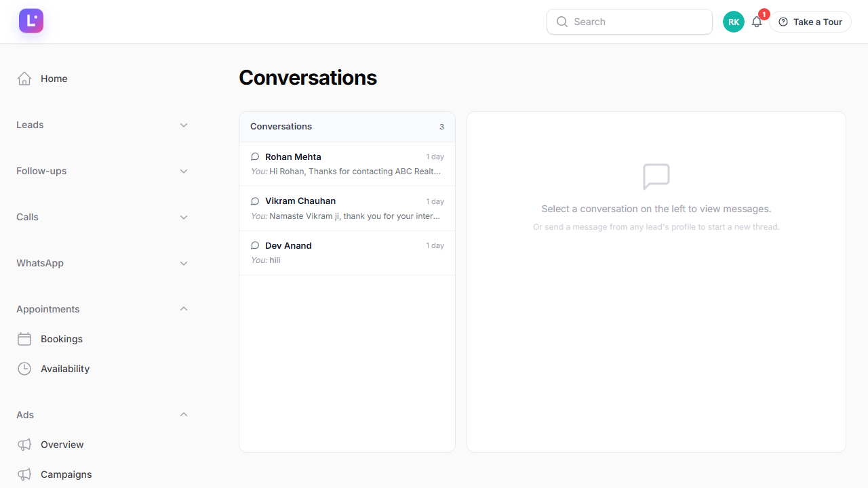Image resolution: width=868 pixels, height=488 pixels.
Task: Click the Ads section label
Action: [x=25, y=415]
